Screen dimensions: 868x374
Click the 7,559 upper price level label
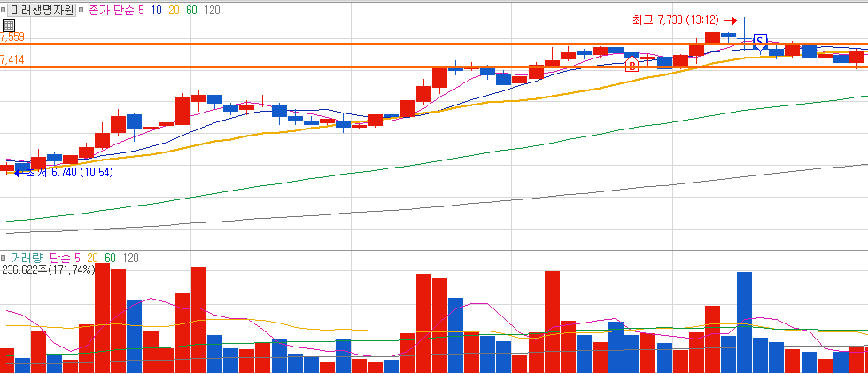(12, 38)
